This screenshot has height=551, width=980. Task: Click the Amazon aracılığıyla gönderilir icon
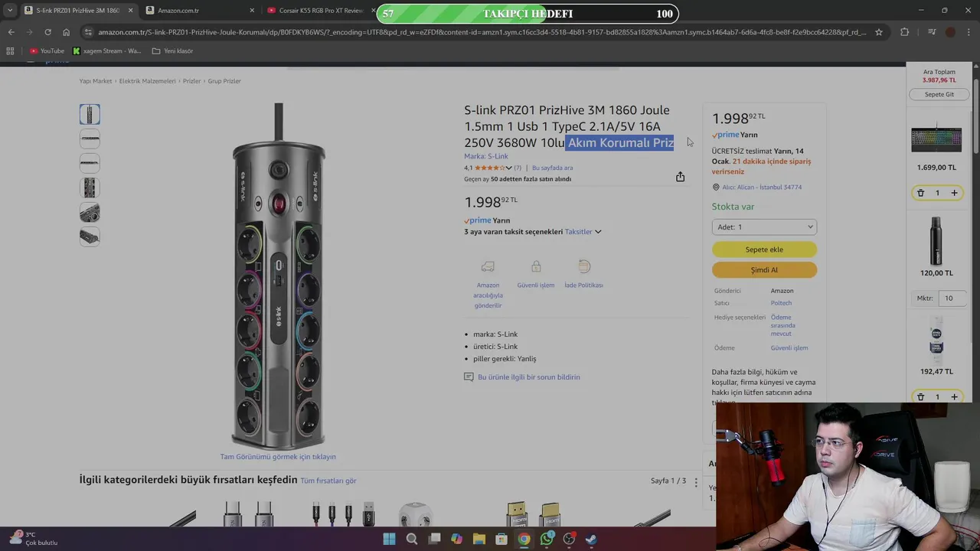(488, 267)
